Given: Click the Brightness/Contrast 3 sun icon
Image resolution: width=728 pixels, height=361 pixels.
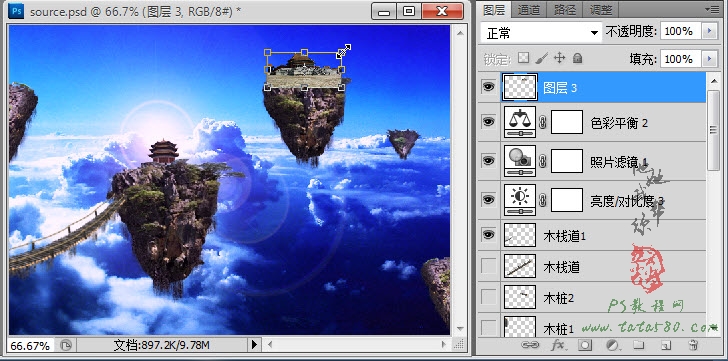Looking at the screenshot, I should pyautogui.click(x=520, y=200).
